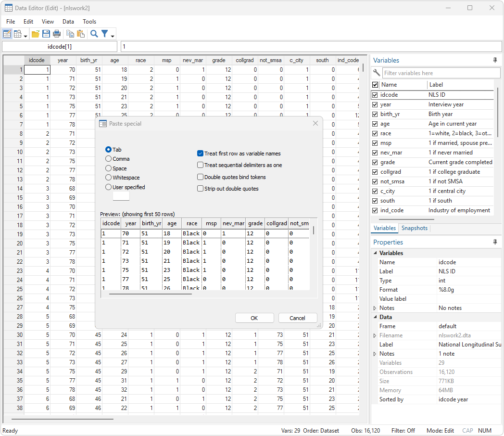Click the Filter variables here input box

pos(441,72)
